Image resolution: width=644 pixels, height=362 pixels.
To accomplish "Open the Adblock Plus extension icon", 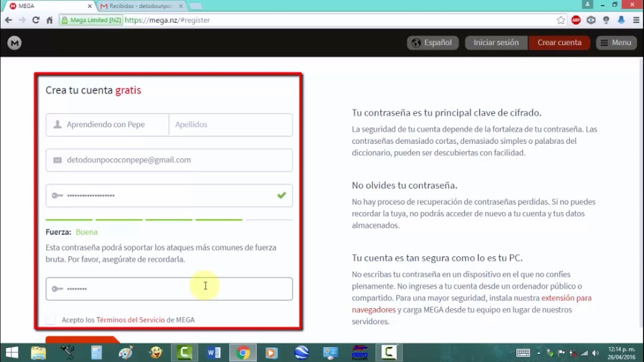I will [576, 20].
